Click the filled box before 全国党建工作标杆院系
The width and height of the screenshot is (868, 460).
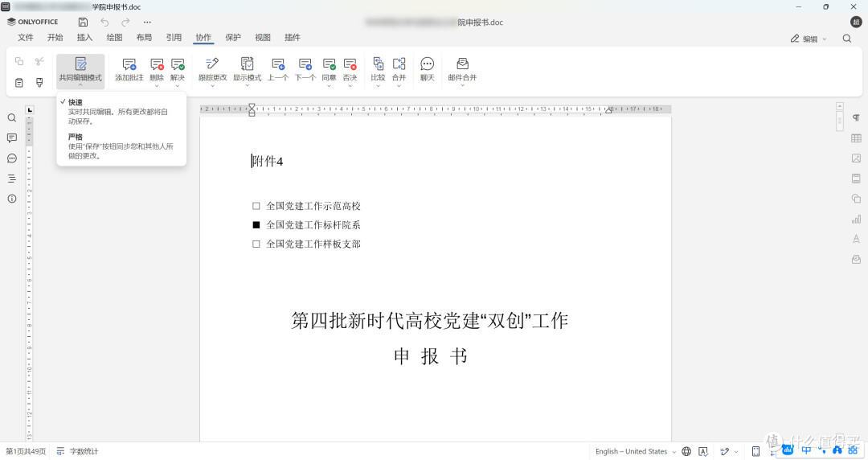click(256, 225)
